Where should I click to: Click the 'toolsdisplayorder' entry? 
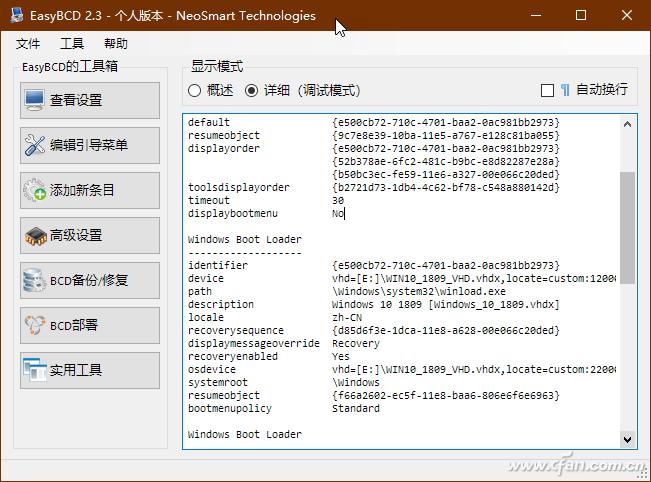point(238,188)
